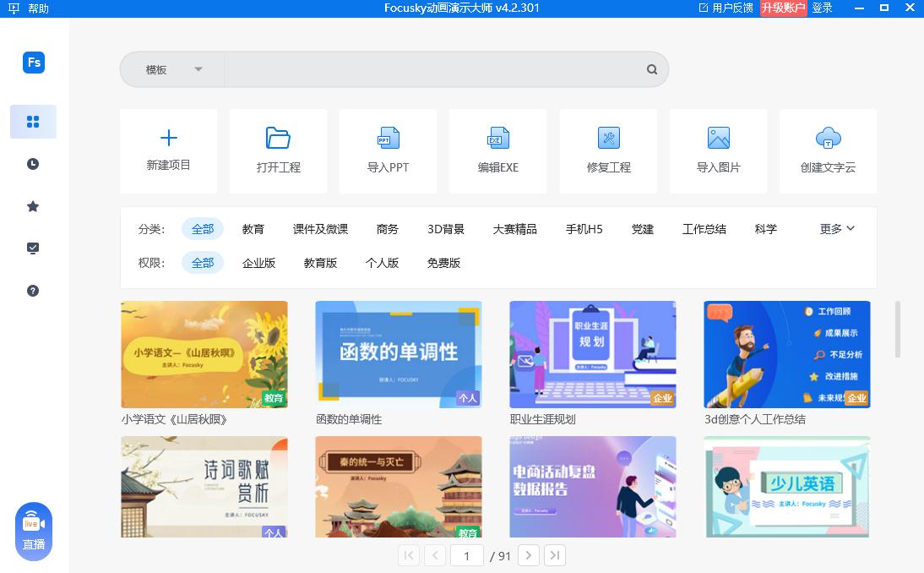Create a new project with 新建项目
The width and height of the screenshot is (924, 573).
pos(168,151)
